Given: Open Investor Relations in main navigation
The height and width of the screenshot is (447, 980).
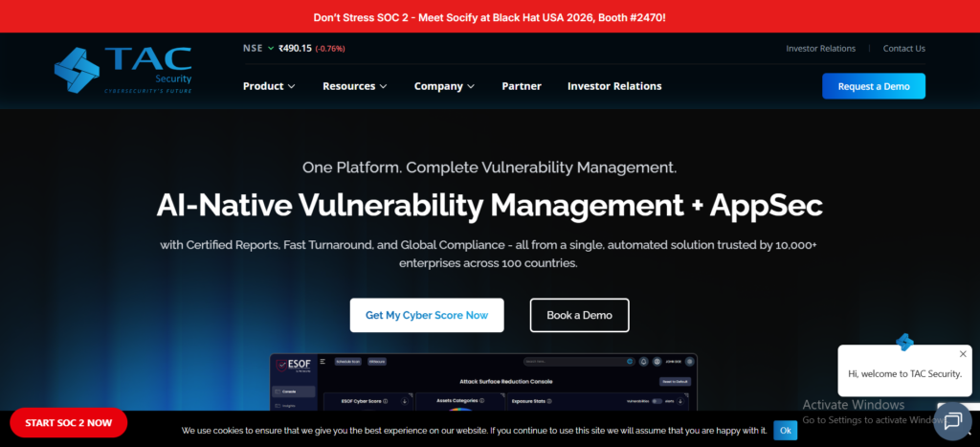Looking at the screenshot, I should point(614,86).
